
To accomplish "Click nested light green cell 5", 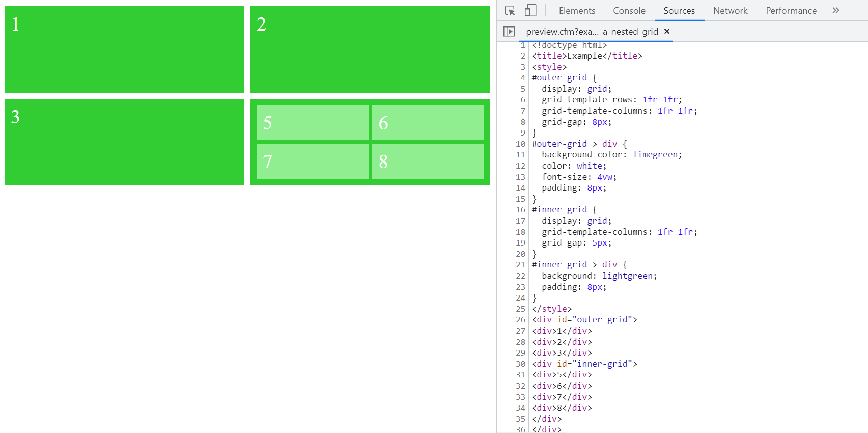I will (x=312, y=122).
